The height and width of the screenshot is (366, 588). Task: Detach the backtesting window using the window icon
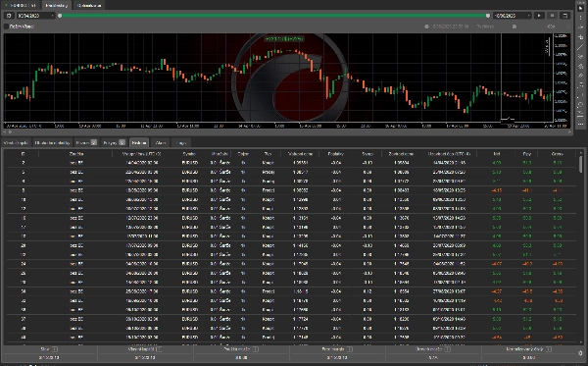564,16
